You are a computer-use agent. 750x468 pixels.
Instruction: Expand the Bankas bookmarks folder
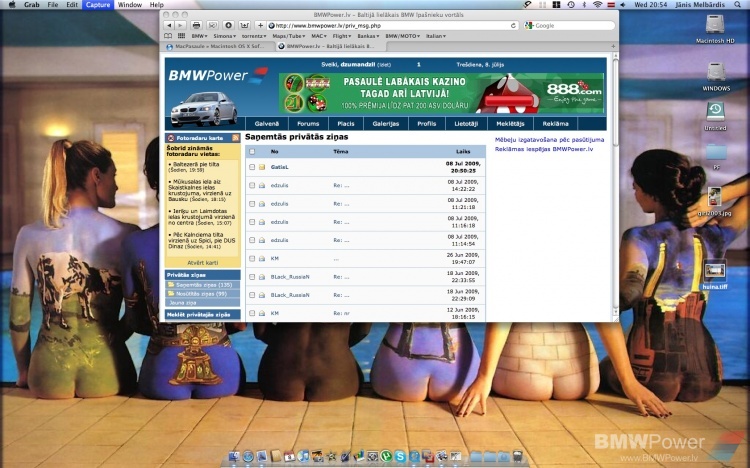click(x=368, y=36)
